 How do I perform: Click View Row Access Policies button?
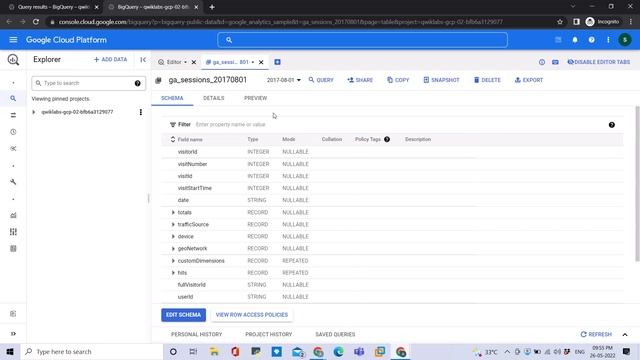[x=252, y=315]
